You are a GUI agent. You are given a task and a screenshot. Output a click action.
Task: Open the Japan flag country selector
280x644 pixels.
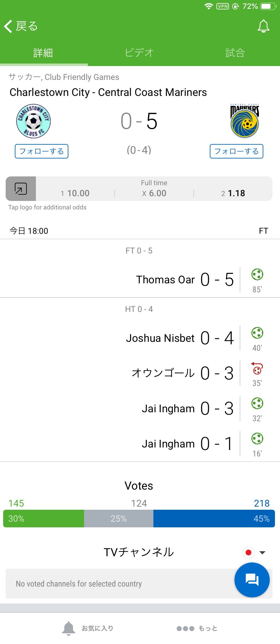point(249,552)
